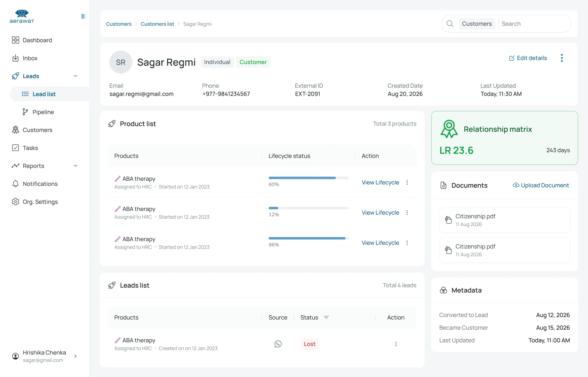View Lifecycle for the 96% product

[380, 243]
